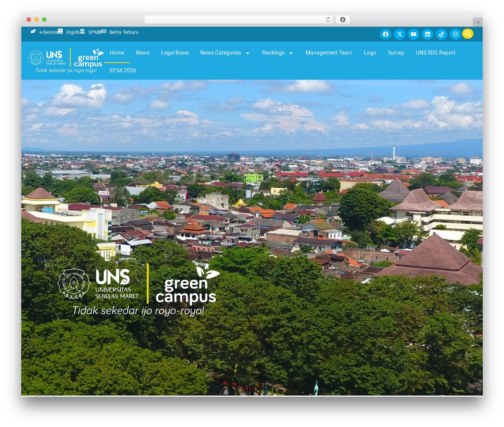Click the browser reload icon

coord(328,20)
